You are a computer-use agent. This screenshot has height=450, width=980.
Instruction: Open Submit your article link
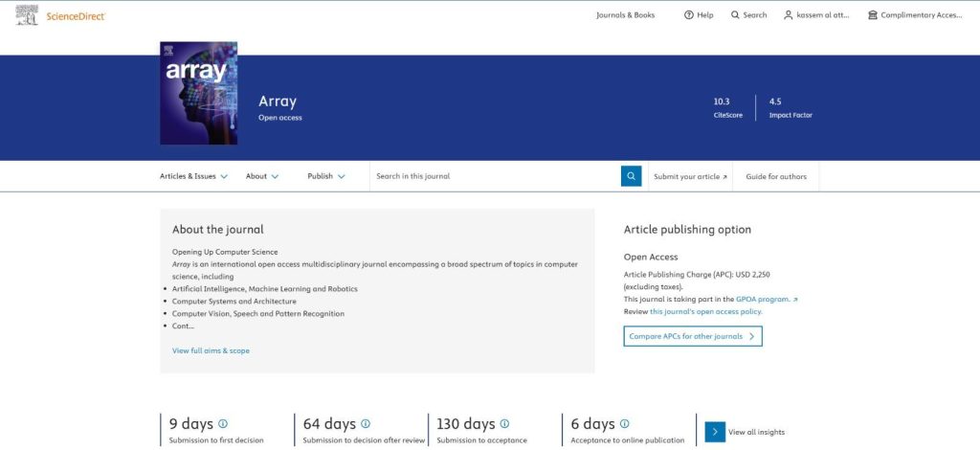(690, 177)
